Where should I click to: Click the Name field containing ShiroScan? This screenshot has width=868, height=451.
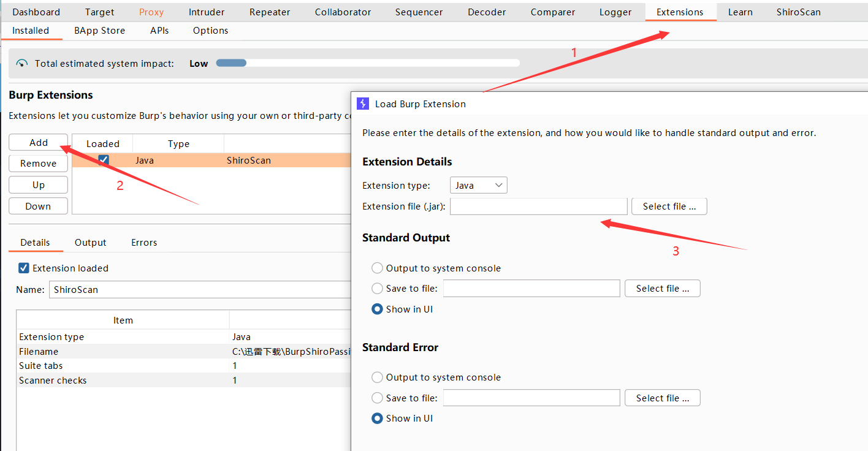tap(200, 289)
